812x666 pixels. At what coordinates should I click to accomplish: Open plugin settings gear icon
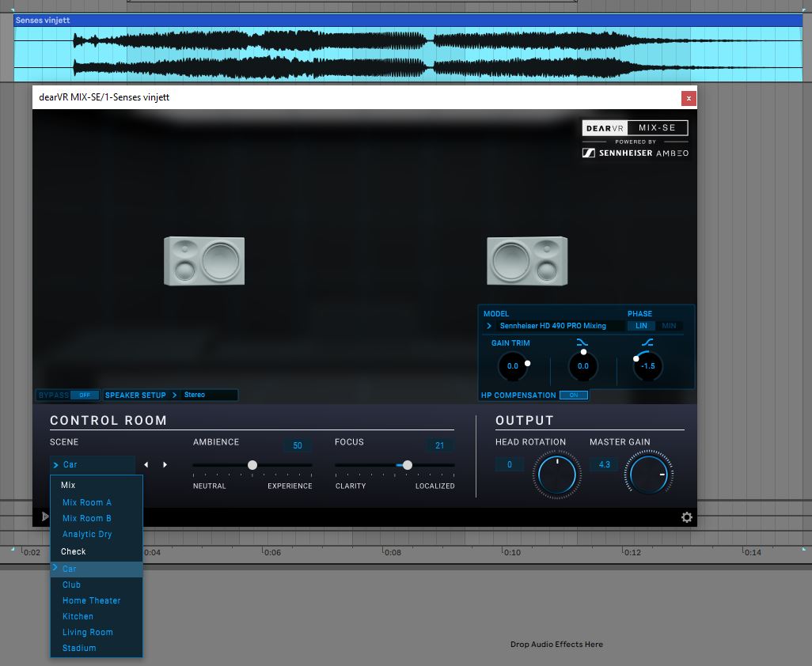coord(686,517)
